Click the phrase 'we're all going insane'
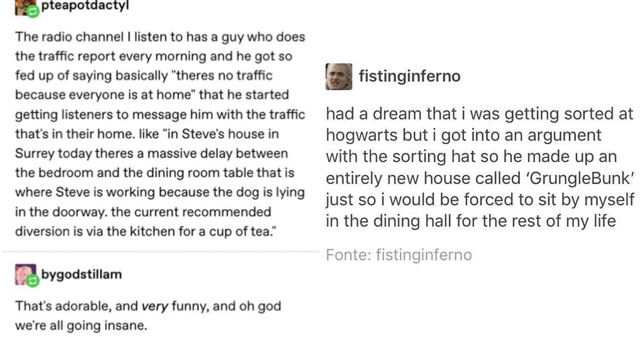The image size is (644, 337). click(x=81, y=325)
